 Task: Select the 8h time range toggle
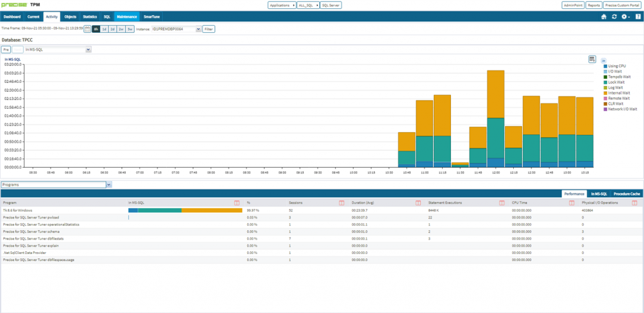(96, 29)
